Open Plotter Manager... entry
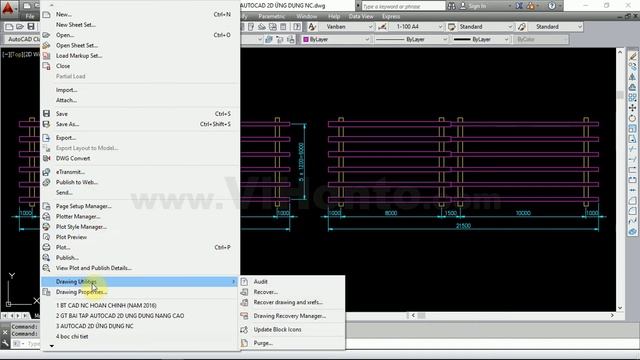The width and height of the screenshot is (640, 360). pyautogui.click(x=139, y=216)
